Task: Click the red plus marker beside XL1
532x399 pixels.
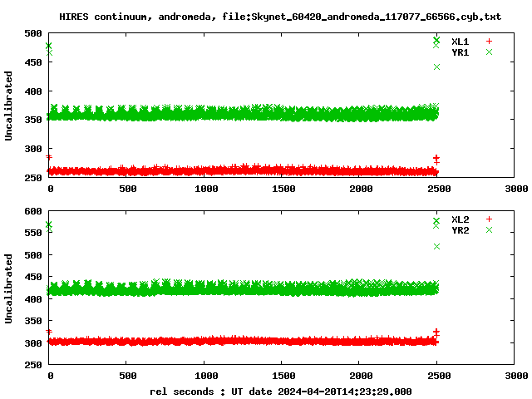Action: click(489, 42)
